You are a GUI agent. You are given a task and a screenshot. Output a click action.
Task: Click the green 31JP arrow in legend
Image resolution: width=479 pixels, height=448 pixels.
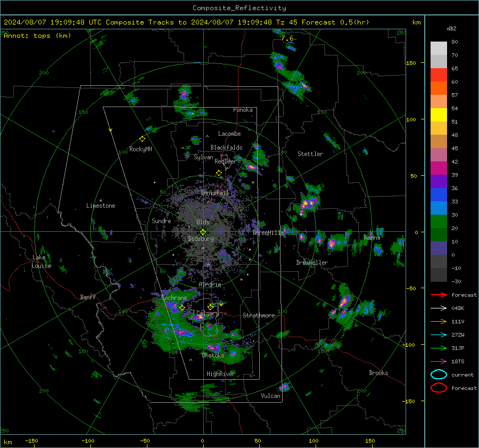tap(439, 348)
